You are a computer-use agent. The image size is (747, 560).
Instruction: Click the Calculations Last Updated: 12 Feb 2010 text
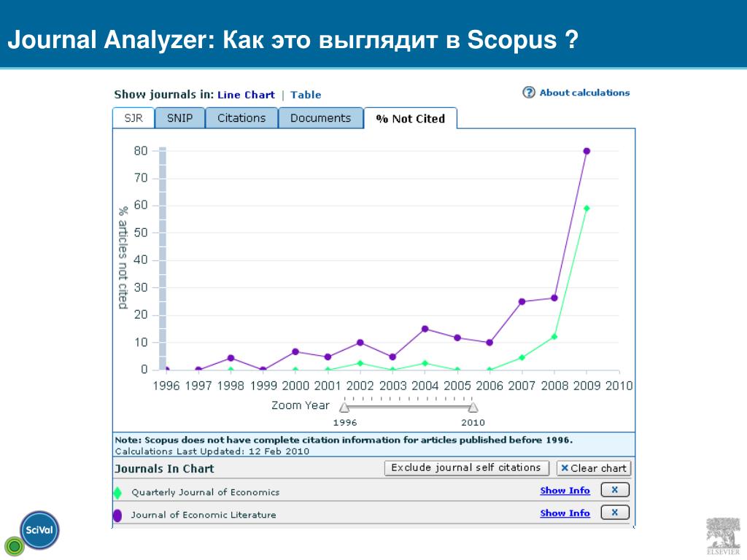point(212,451)
